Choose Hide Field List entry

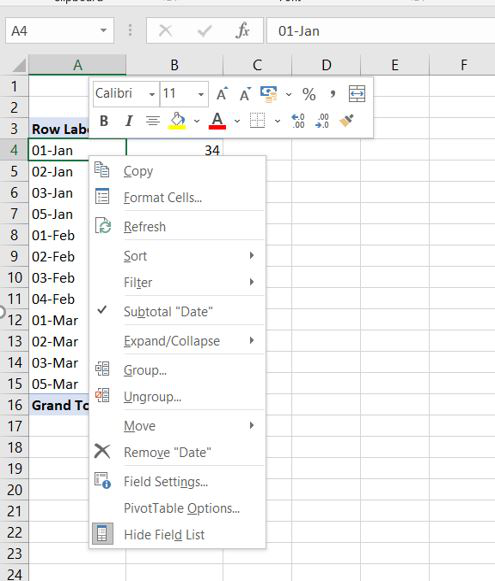pyautogui.click(x=177, y=534)
